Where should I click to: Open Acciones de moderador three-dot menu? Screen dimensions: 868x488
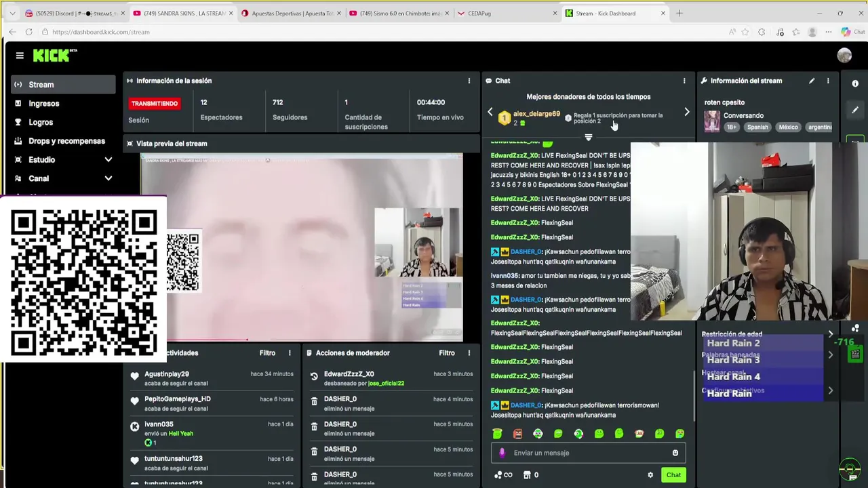[469, 353]
